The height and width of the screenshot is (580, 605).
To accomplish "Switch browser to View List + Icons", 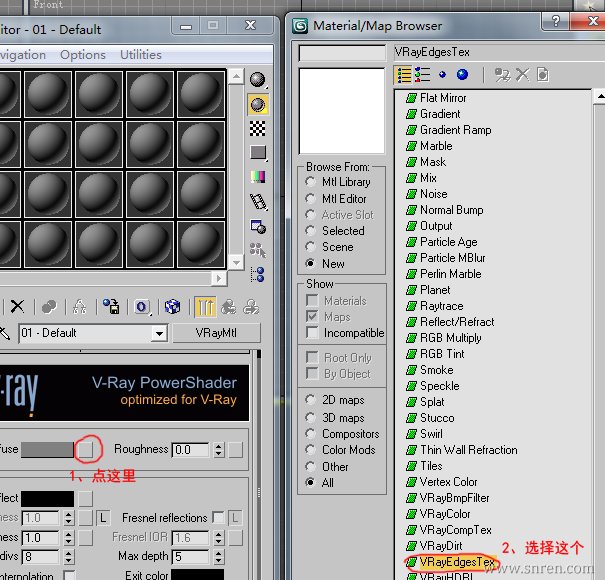I will pos(423,75).
